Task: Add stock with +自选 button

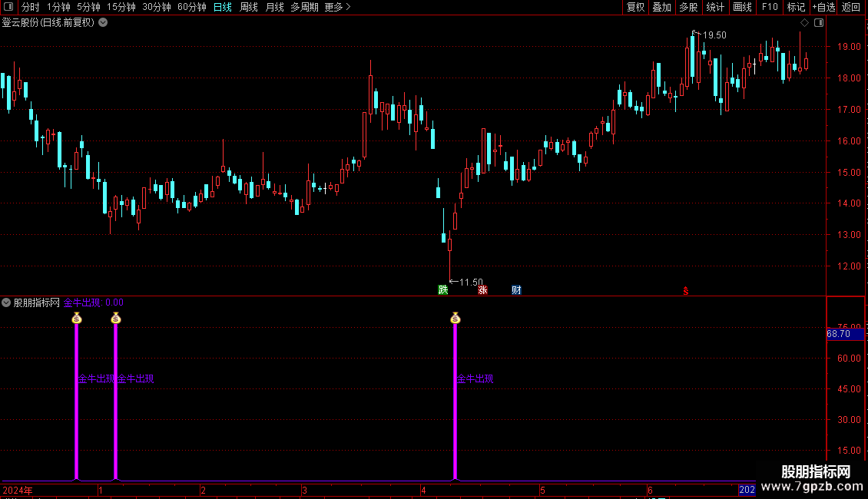Action: [x=823, y=7]
